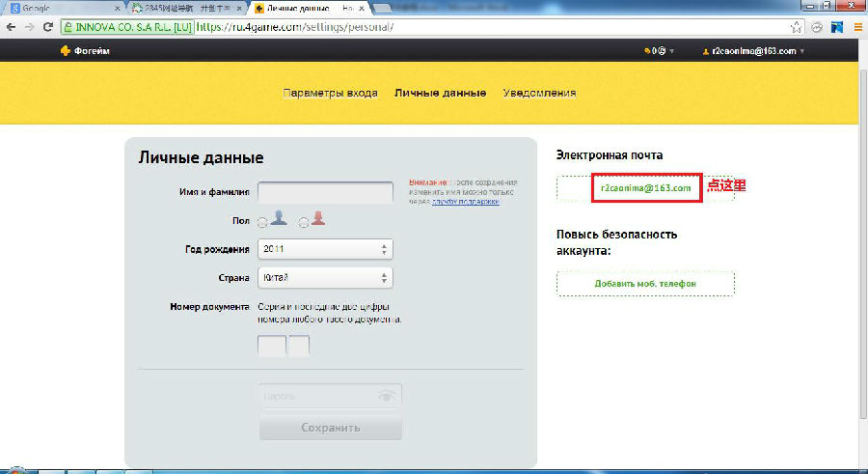Click the browser back arrow

point(10,27)
